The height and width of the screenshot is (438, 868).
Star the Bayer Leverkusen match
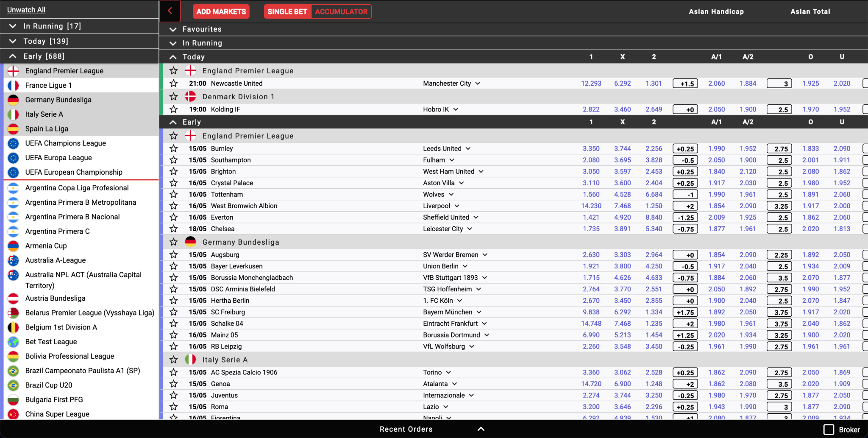pyautogui.click(x=173, y=266)
